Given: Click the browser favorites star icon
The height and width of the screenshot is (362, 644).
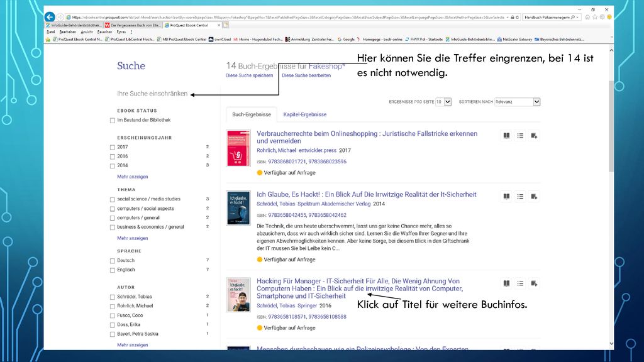Looking at the screenshot, I should (595, 17).
